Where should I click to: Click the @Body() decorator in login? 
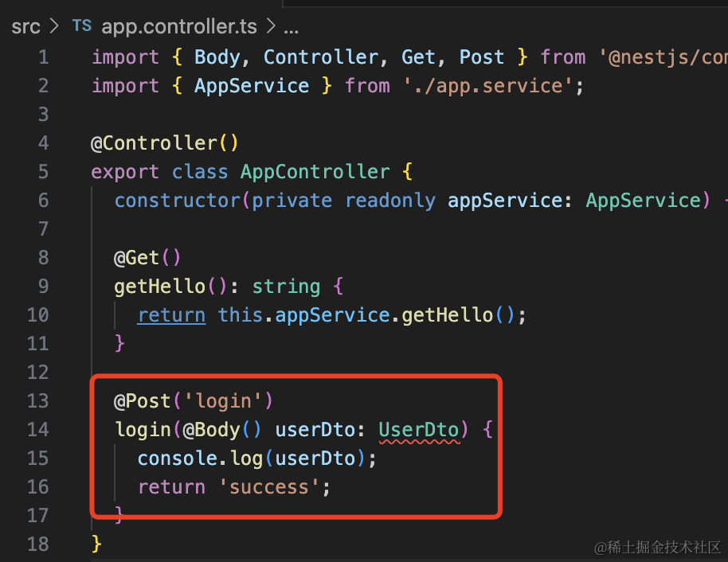pos(222,430)
